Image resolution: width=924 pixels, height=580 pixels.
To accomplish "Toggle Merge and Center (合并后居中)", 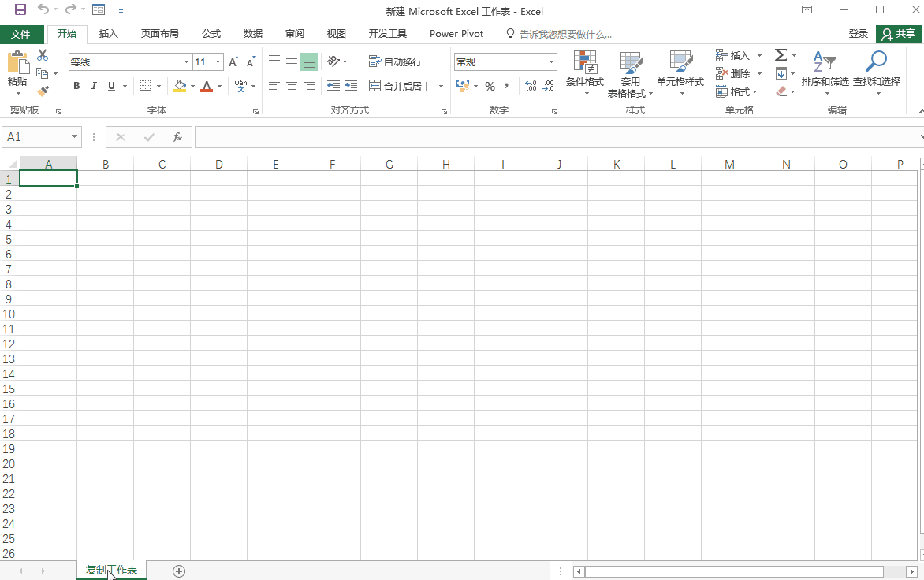I will (401, 86).
